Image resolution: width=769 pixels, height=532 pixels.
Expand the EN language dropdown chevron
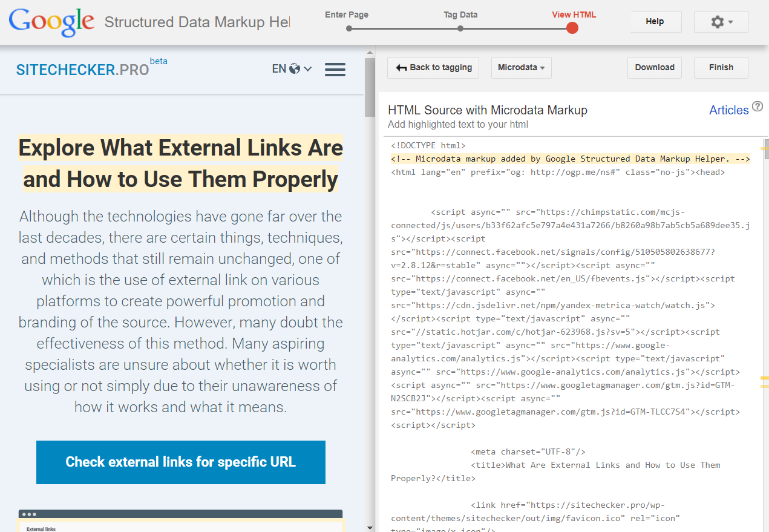click(x=308, y=69)
